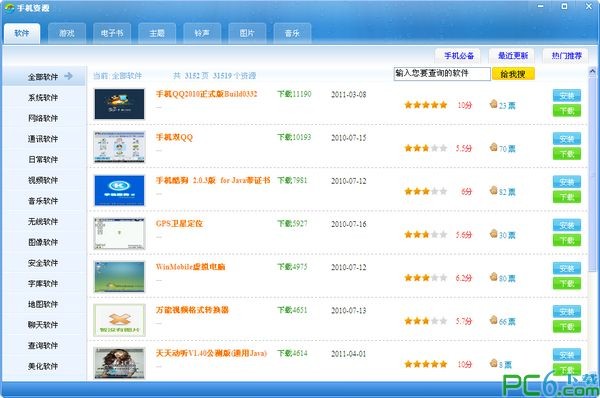
Task: Select 日常软件 category
Action: point(43,160)
